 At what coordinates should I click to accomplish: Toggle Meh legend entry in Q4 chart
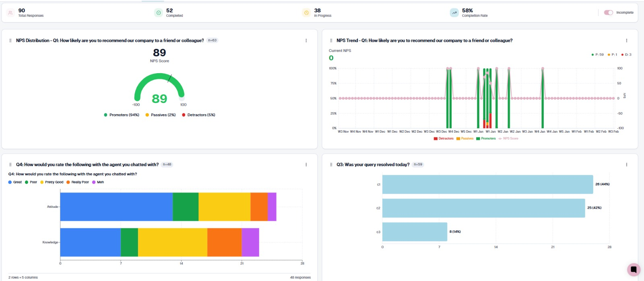click(98, 182)
